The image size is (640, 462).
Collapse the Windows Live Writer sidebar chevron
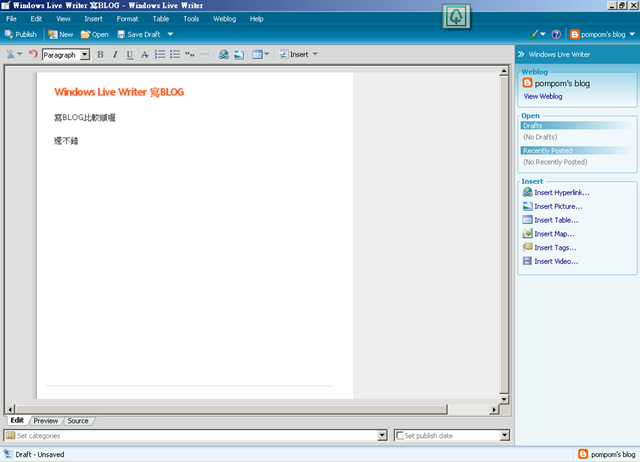pos(521,54)
